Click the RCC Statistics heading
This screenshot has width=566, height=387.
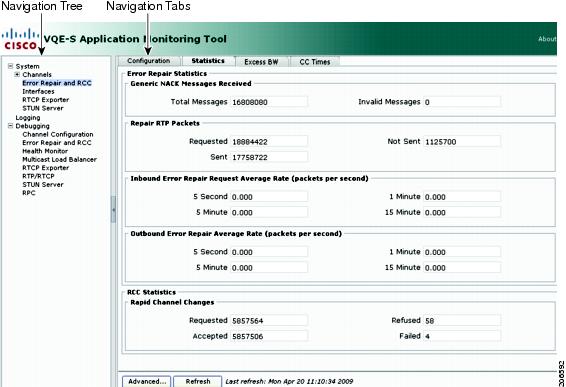[151, 292]
